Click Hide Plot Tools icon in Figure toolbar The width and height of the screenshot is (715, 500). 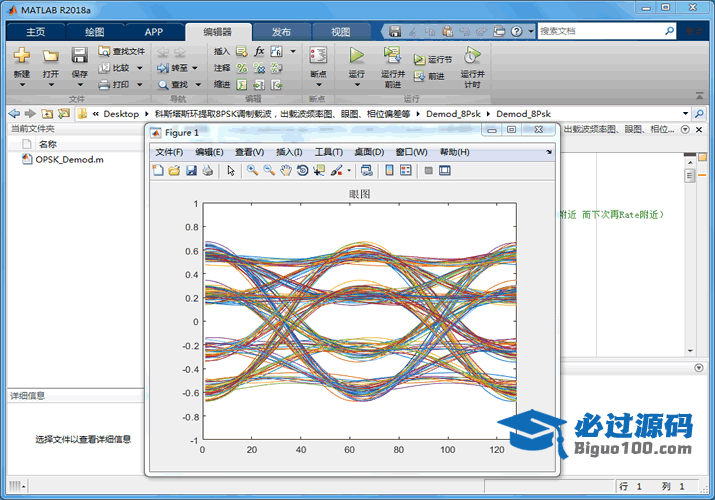click(x=428, y=170)
